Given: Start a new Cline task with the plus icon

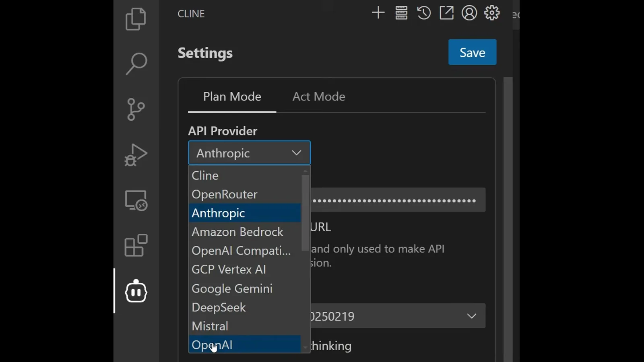Looking at the screenshot, I should tap(378, 13).
